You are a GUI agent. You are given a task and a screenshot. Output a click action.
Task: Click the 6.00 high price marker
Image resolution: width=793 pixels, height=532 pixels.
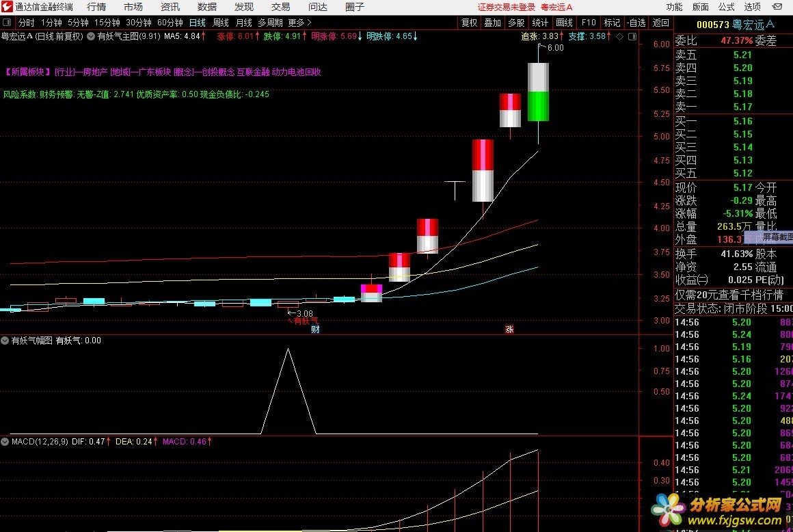(555, 48)
